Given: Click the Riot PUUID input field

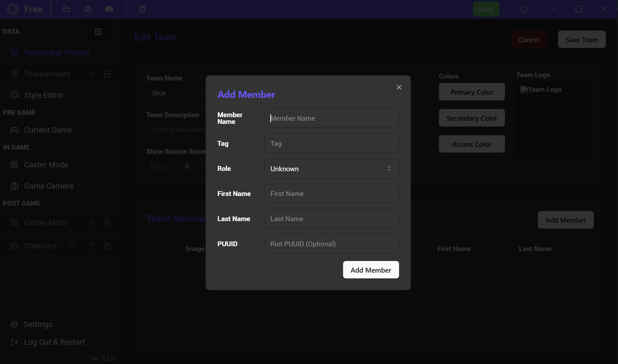Looking at the screenshot, I should (x=331, y=244).
